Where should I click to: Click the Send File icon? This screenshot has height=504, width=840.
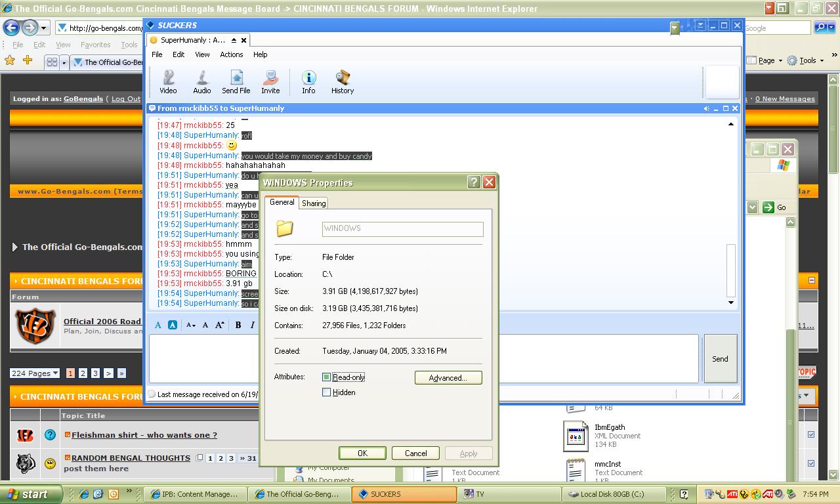(x=236, y=82)
